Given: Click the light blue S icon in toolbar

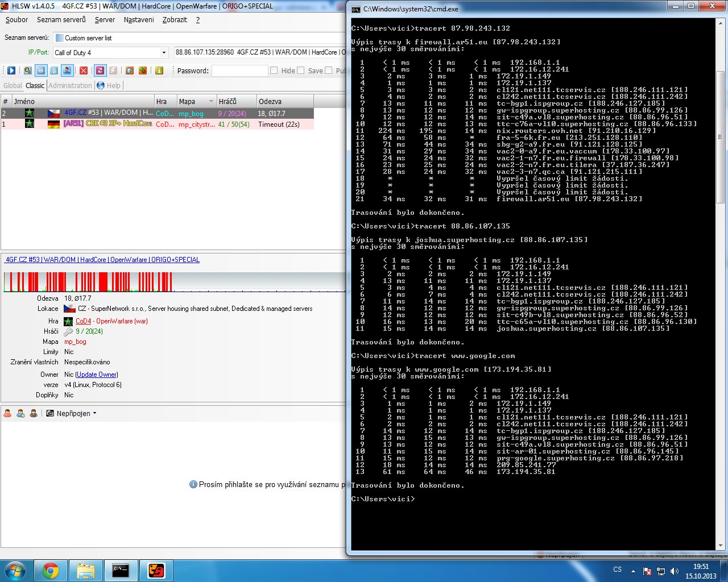Looking at the screenshot, I should (53, 70).
